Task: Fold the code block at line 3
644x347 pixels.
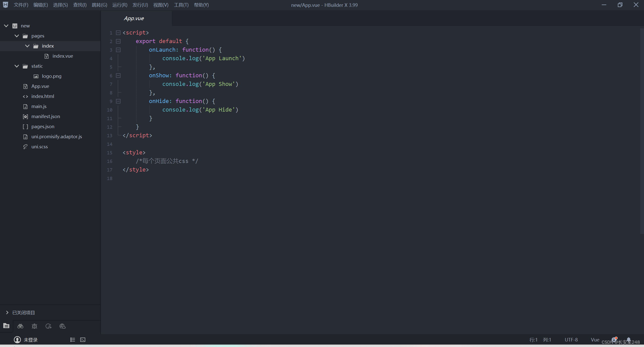Action: (118, 50)
